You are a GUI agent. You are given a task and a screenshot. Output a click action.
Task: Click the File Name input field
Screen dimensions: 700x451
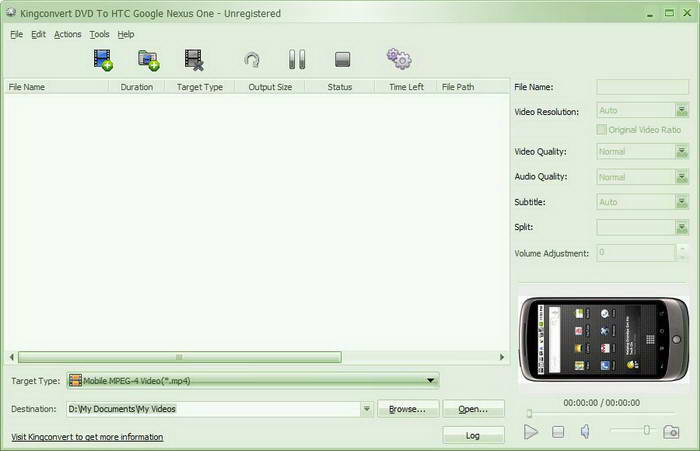642,87
